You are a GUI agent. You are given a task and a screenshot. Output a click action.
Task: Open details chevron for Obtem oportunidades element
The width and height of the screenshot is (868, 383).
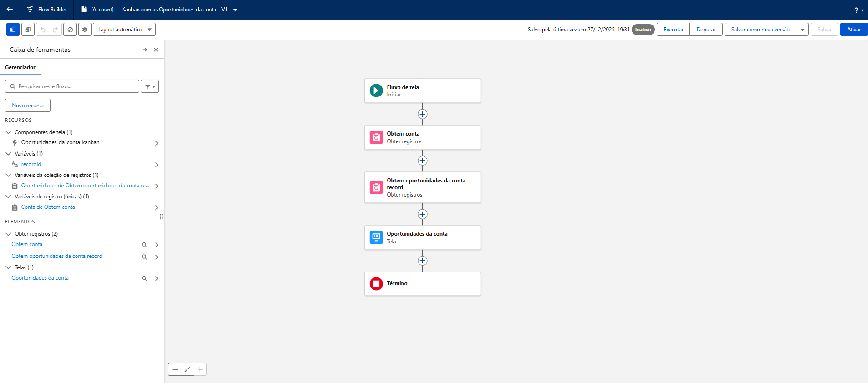pos(157,257)
